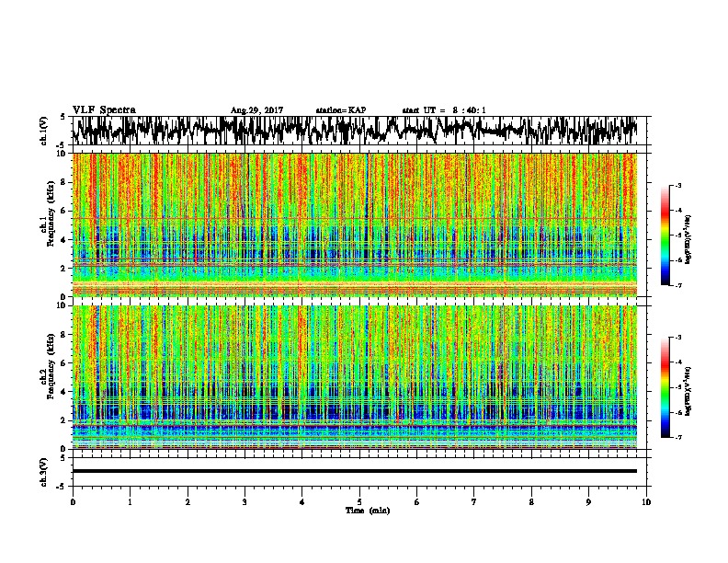Click the "8" kHz tick of ch.1 frequency axis

point(63,182)
